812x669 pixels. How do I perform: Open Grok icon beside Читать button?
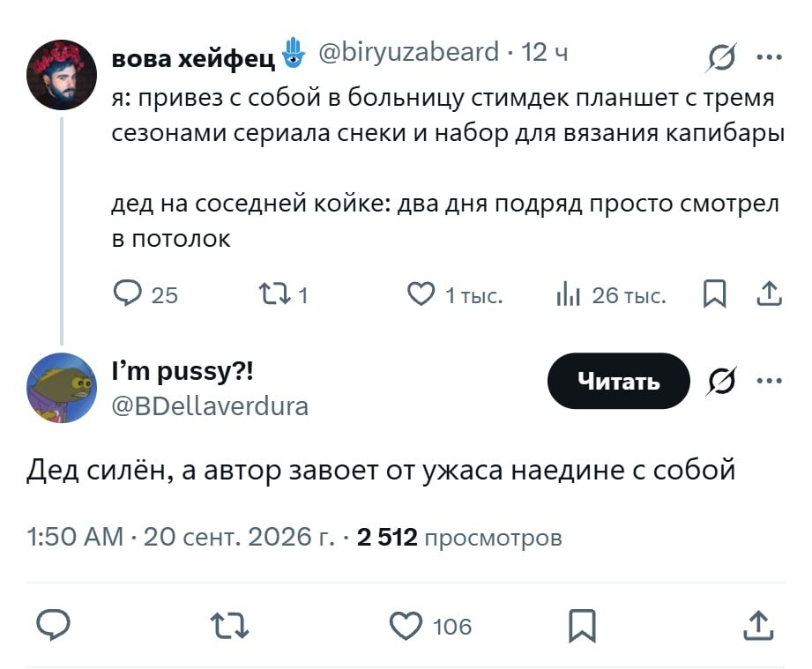tap(721, 381)
